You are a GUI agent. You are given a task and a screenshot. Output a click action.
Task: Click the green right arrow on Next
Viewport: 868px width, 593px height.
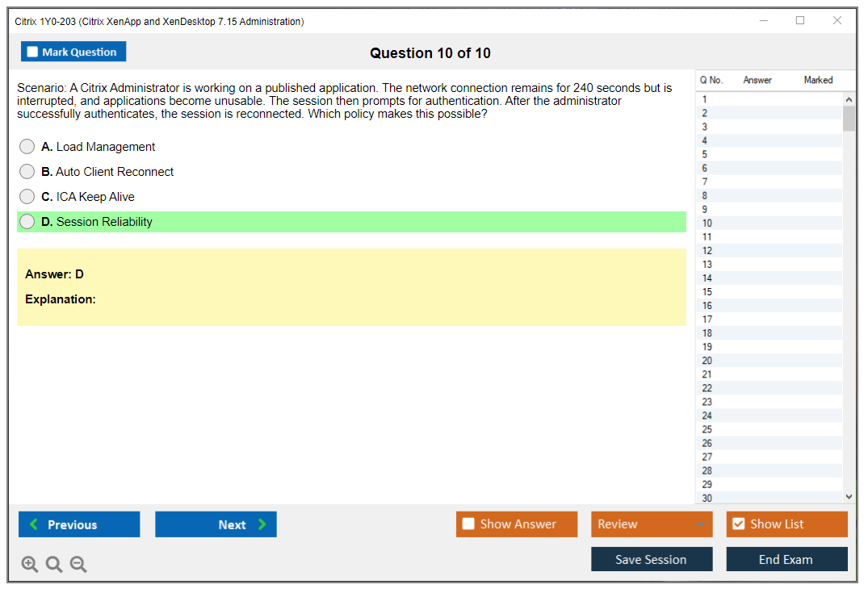coord(262,524)
